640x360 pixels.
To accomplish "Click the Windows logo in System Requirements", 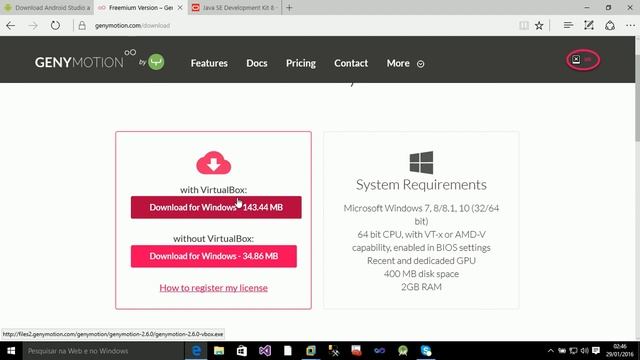I will [x=421, y=162].
